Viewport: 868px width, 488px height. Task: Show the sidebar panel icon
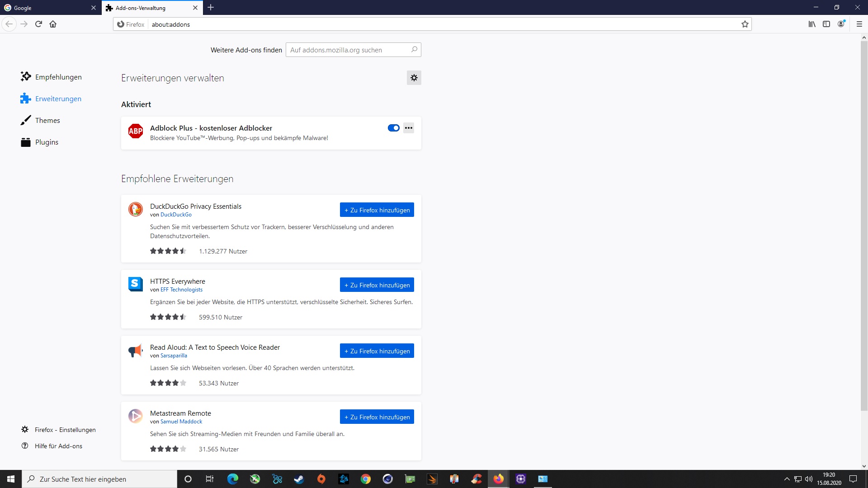[x=826, y=24]
